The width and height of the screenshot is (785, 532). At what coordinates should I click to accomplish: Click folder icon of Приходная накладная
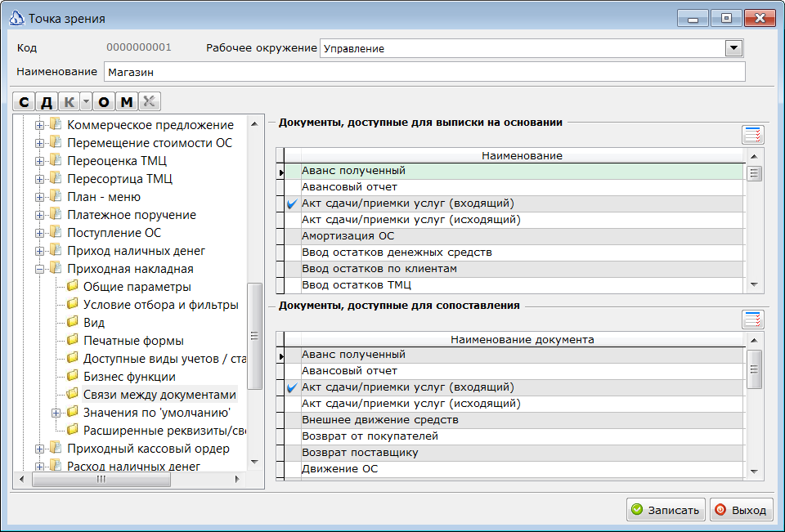56,268
